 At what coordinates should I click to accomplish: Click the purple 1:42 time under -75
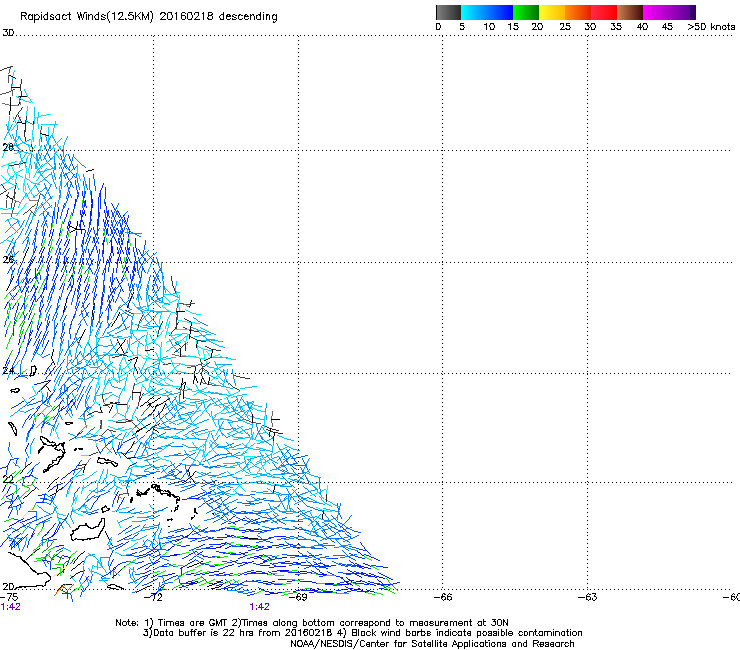[10, 607]
